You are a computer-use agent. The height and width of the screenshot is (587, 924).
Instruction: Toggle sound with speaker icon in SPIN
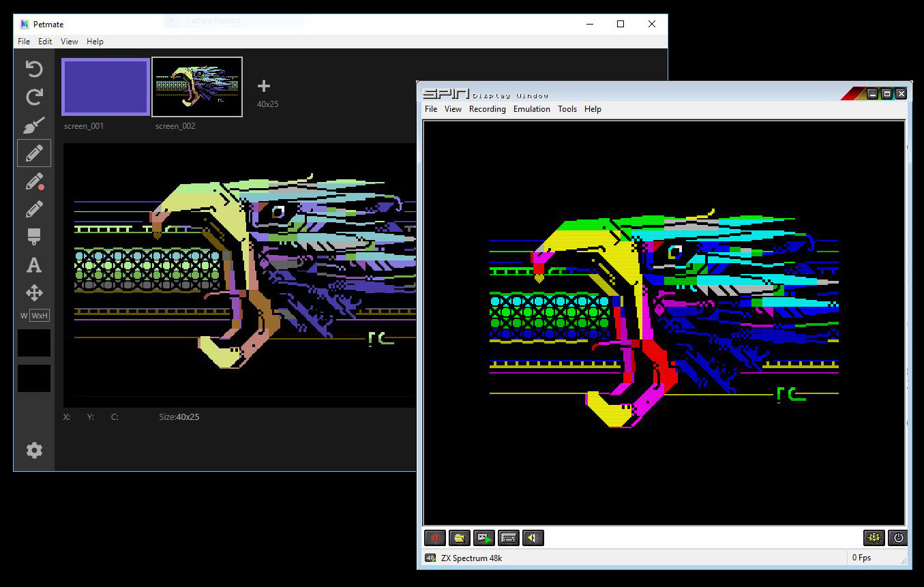(x=533, y=538)
